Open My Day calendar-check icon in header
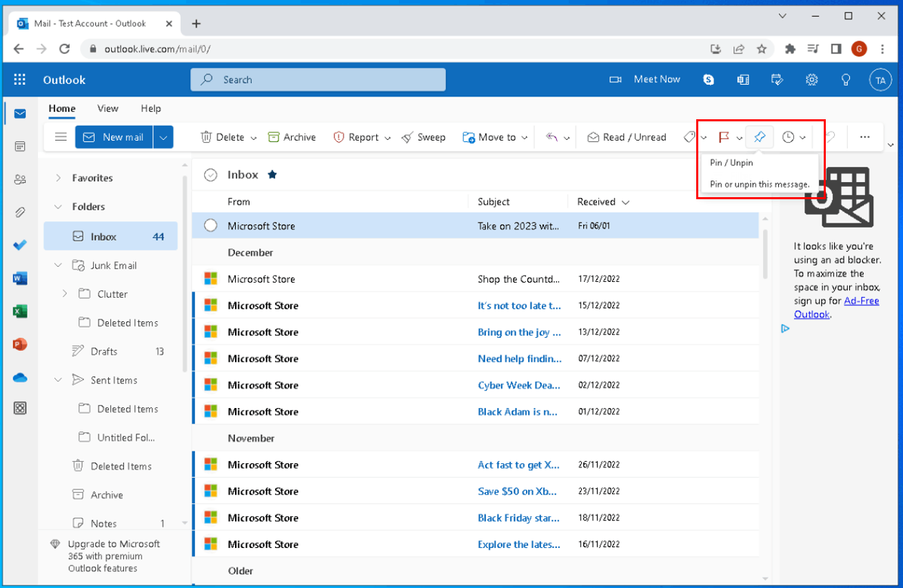Viewport: 903px width, 588px height. 777,80
